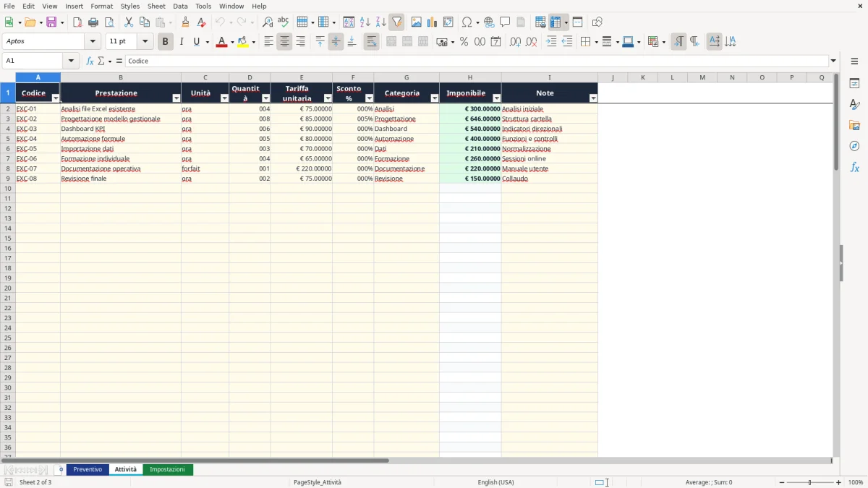Screen dimensions: 868x488
Task: Click the Save document icon
Action: tap(51, 22)
